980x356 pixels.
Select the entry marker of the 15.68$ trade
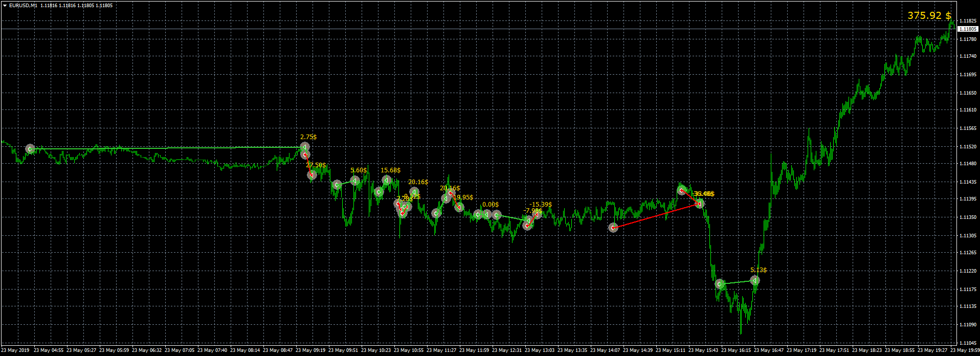379,192
